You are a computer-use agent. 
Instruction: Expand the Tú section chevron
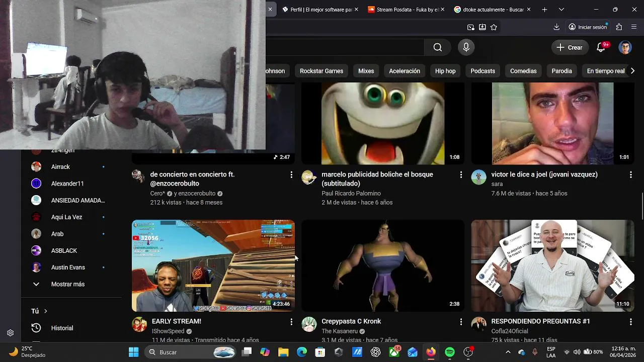click(x=45, y=311)
